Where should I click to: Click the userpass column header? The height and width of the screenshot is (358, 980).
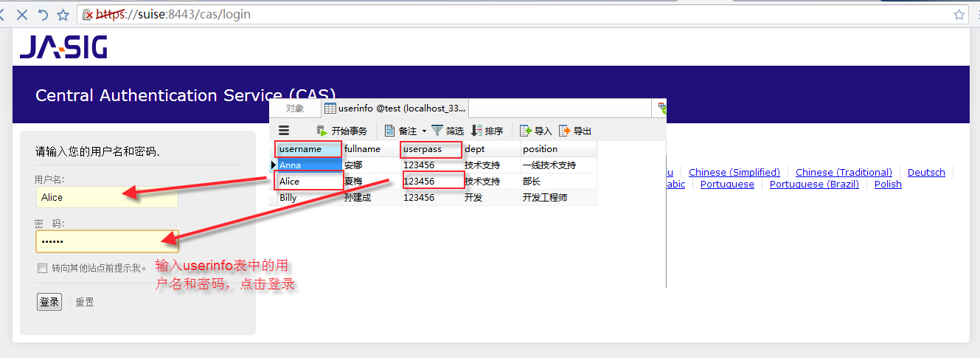coord(431,149)
